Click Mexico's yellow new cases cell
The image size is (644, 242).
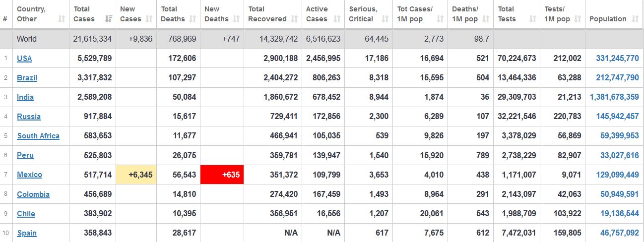tap(136, 175)
